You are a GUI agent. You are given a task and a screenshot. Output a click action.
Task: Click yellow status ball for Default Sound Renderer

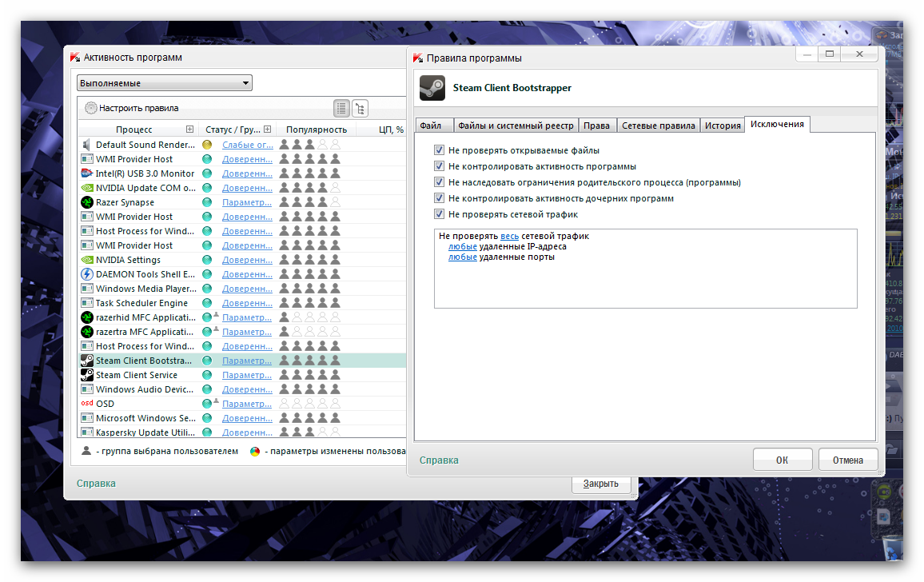(207, 145)
